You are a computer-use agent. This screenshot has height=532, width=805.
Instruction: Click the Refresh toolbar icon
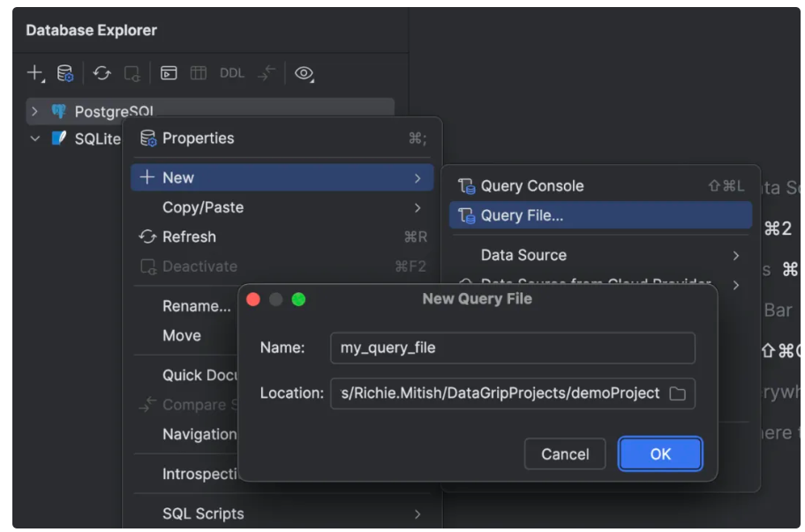[x=102, y=73]
